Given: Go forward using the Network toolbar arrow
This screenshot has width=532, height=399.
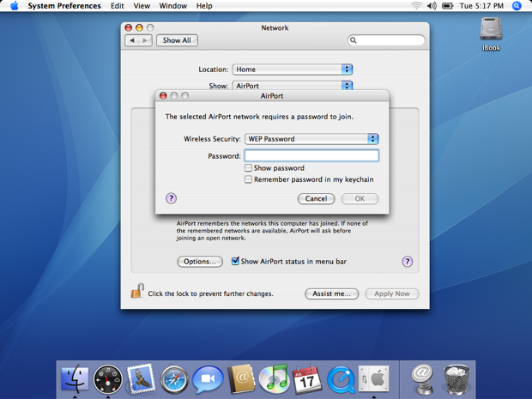Looking at the screenshot, I should 145,40.
